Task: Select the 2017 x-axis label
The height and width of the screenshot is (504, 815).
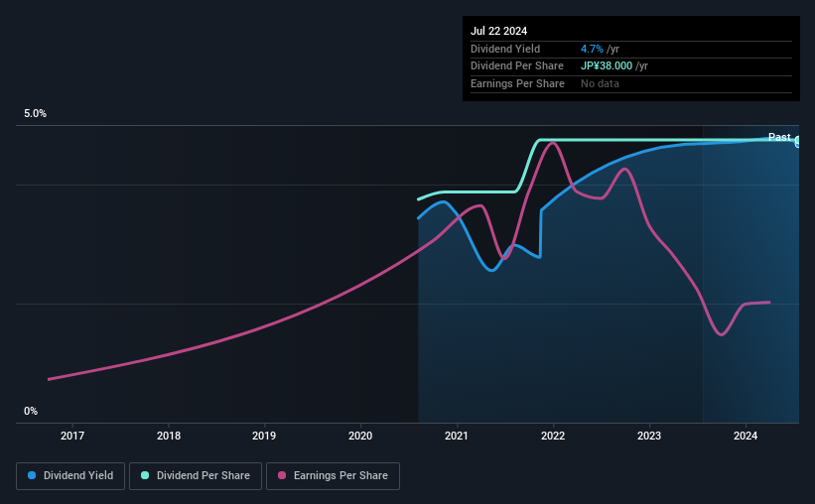Action: pos(72,436)
